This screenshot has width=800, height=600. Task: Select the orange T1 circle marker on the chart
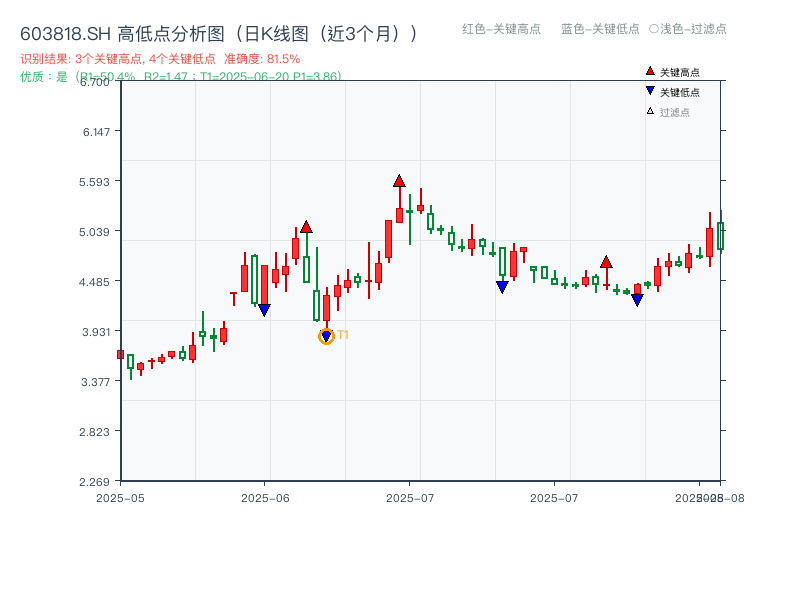pos(326,336)
